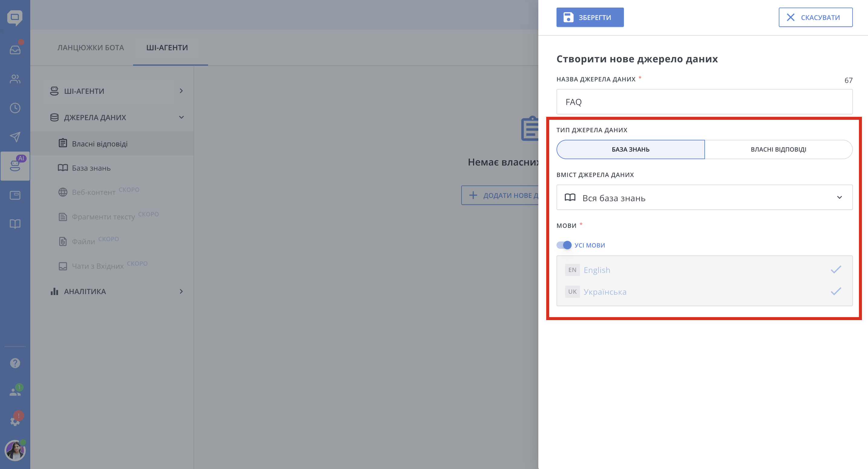Open Файли menu item
Screen dimensions: 868x469
(112, 241)
